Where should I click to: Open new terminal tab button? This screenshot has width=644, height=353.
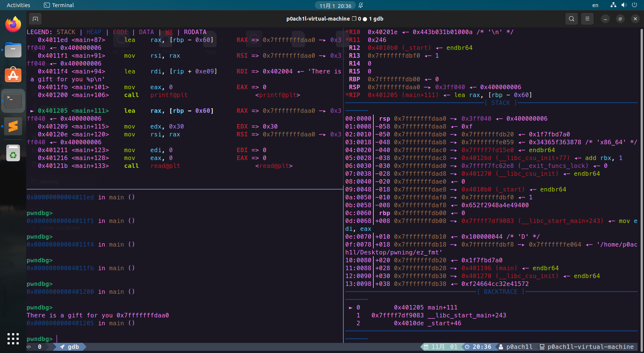pyautogui.click(x=35, y=19)
